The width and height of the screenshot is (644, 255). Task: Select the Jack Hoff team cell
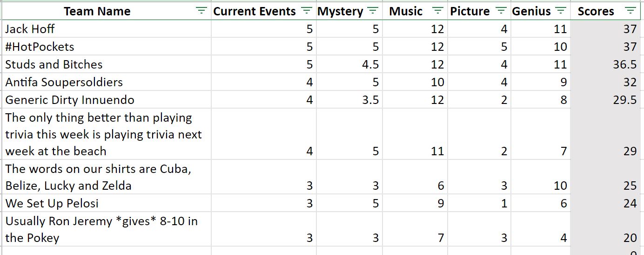click(107, 29)
